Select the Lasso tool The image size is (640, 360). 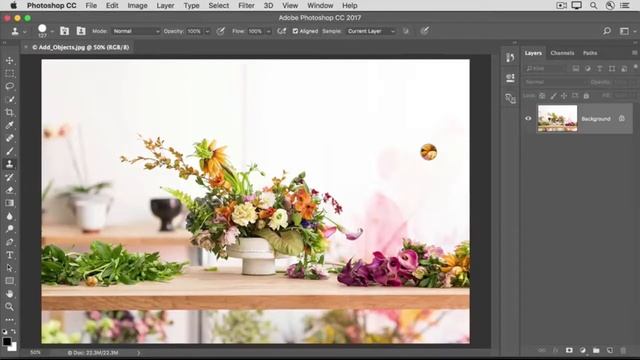coord(9,86)
